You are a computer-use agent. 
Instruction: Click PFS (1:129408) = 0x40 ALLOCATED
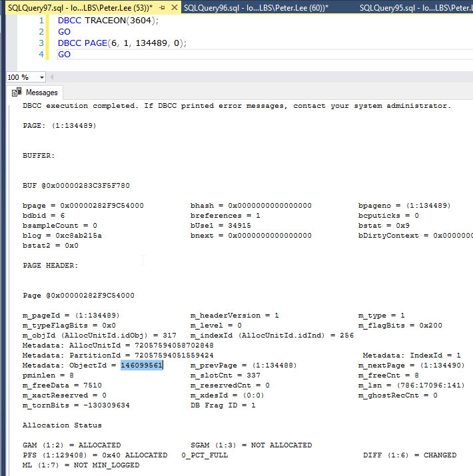click(x=95, y=455)
